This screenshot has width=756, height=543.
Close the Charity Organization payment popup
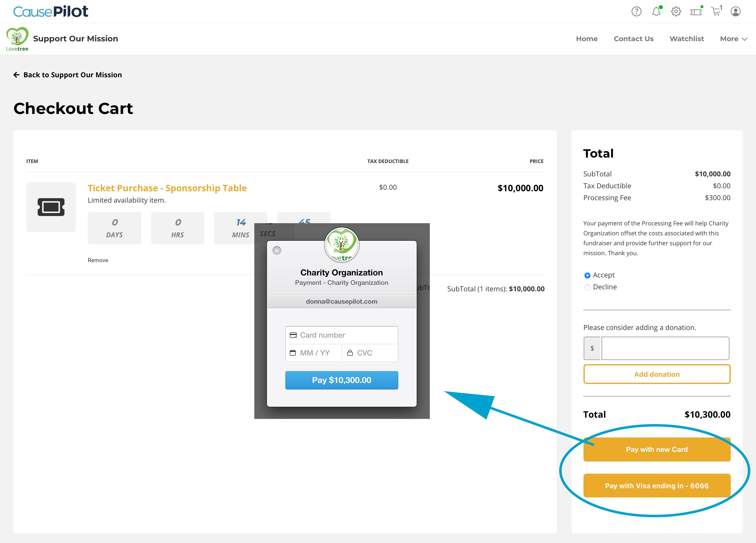pyautogui.click(x=277, y=250)
